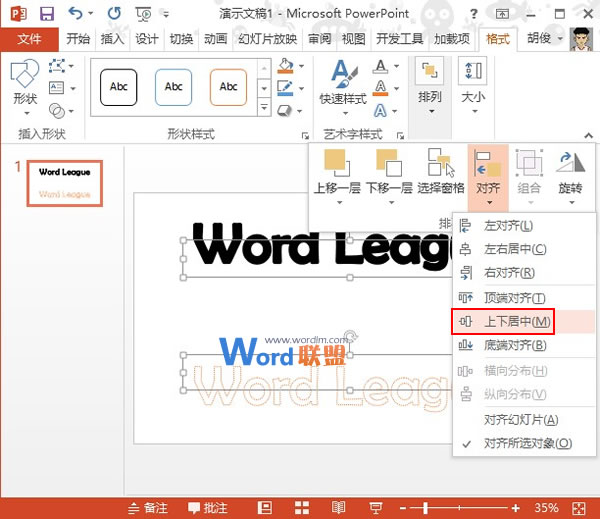Click the Edit Shape icon
Image resolution: width=600 pixels, height=519 pixels.
pyautogui.click(x=57, y=66)
